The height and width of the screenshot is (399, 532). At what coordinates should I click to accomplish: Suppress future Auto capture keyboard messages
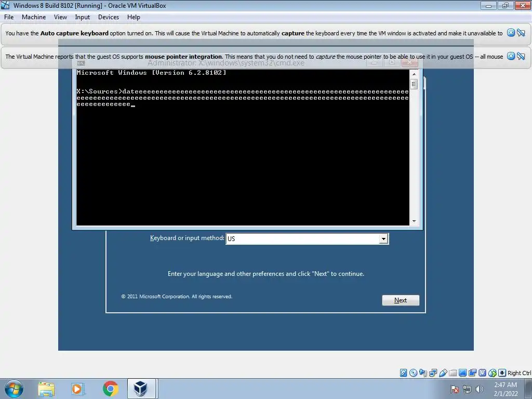click(521, 33)
